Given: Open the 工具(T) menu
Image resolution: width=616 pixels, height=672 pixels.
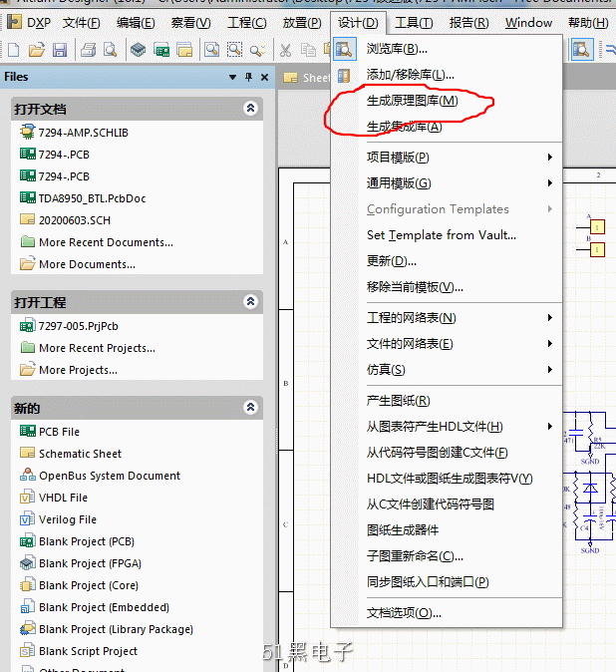Looking at the screenshot, I should point(414,23).
